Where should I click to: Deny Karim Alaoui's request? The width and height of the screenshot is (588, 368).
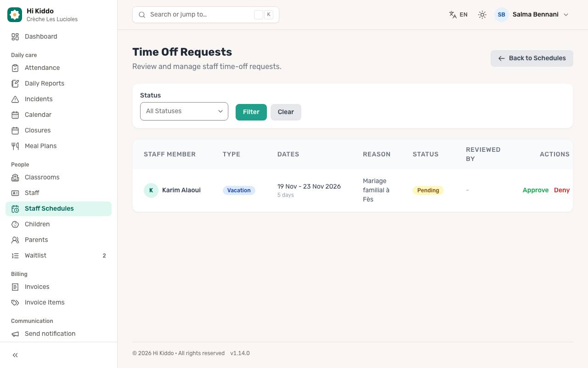tap(562, 190)
